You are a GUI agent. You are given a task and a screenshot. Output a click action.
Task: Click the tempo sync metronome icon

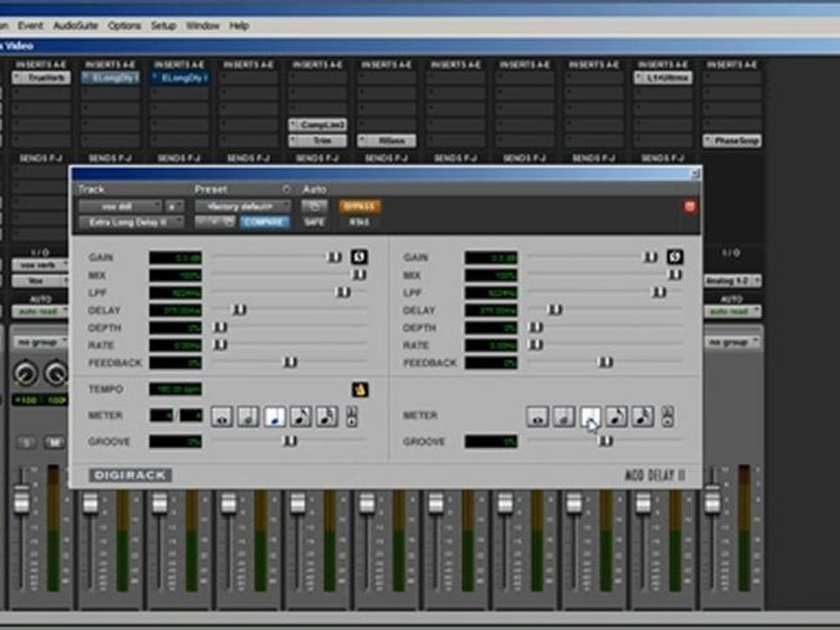tap(360, 389)
